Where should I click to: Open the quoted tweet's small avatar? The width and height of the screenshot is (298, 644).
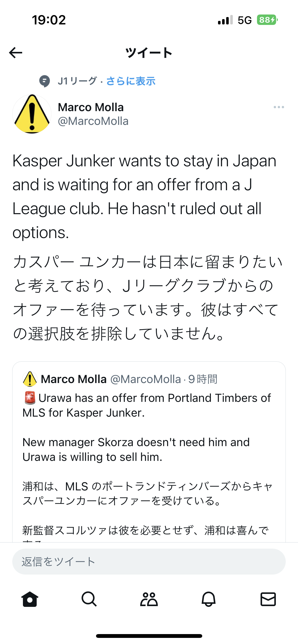[x=30, y=379]
